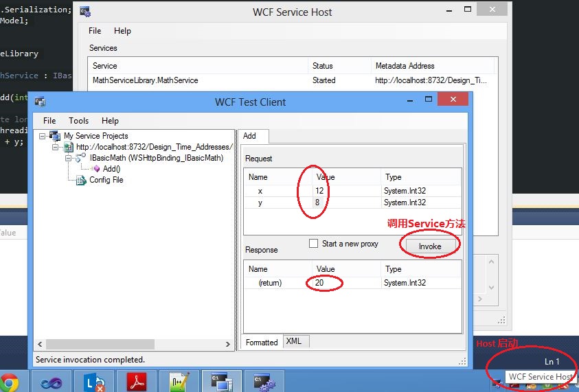Click the metadata address http://localhost:8732/Design_Ti...

click(431, 80)
